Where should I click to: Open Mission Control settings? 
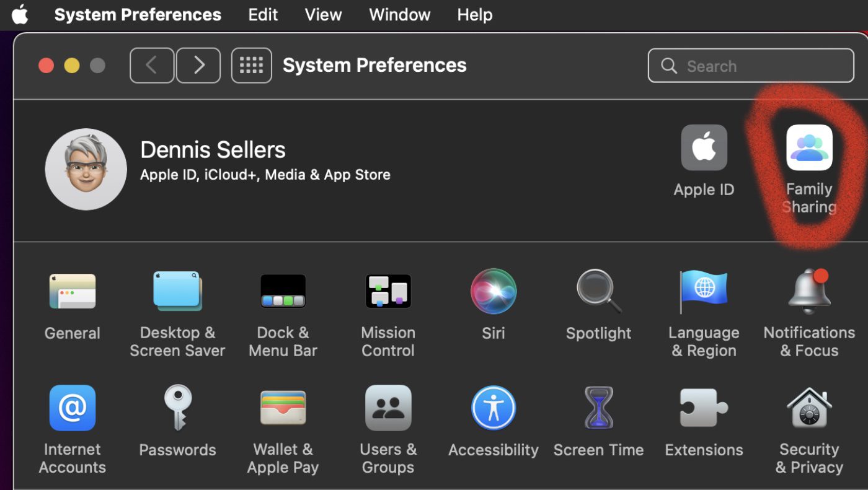tap(388, 292)
